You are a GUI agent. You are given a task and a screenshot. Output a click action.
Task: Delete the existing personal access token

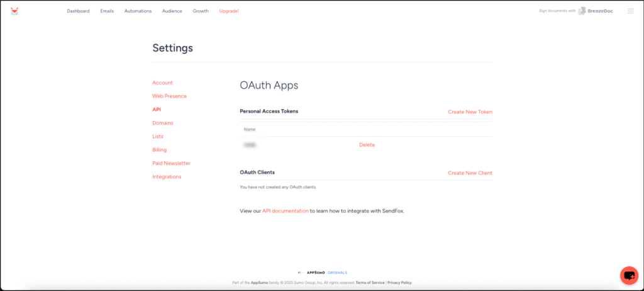367,145
